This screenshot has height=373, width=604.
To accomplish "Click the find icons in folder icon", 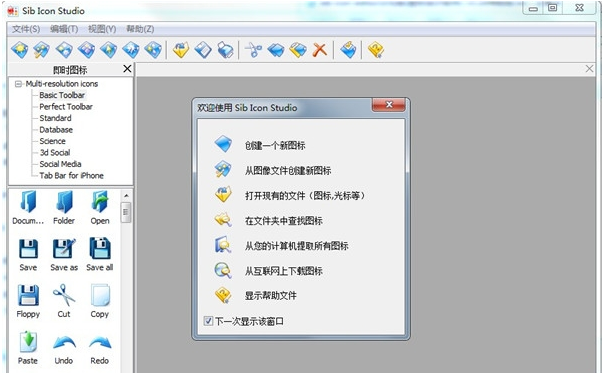I will click(223, 220).
